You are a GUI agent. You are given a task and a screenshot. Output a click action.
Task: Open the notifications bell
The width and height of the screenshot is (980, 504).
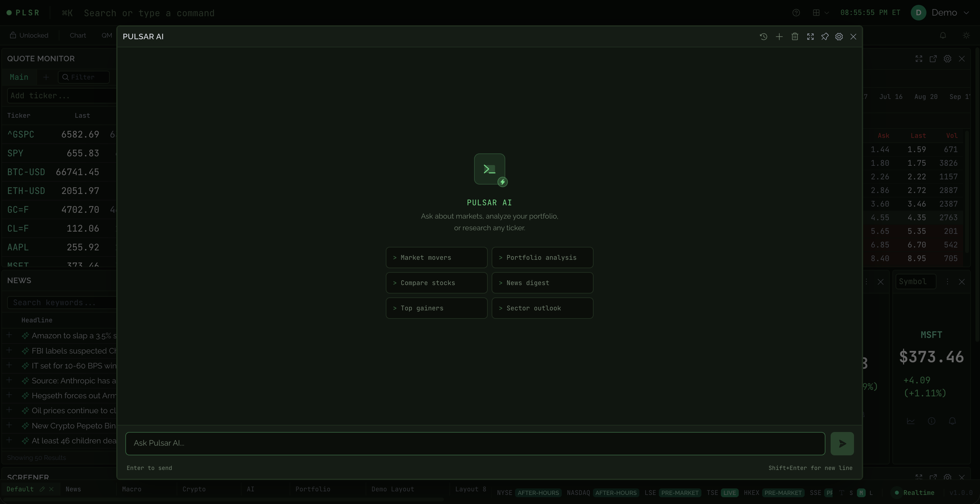[943, 35]
